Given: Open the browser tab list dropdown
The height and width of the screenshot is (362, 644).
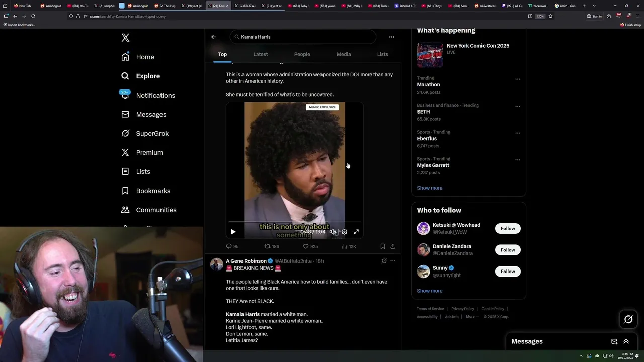Looking at the screenshot, I should 594,6.
